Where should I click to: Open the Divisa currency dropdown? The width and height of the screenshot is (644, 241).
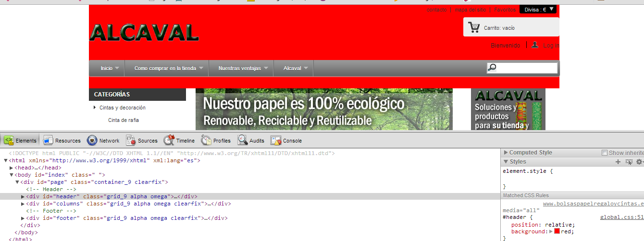539,9
